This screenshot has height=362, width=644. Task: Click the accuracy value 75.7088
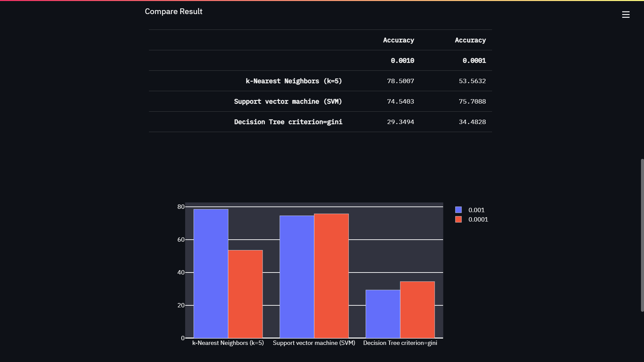point(472,101)
